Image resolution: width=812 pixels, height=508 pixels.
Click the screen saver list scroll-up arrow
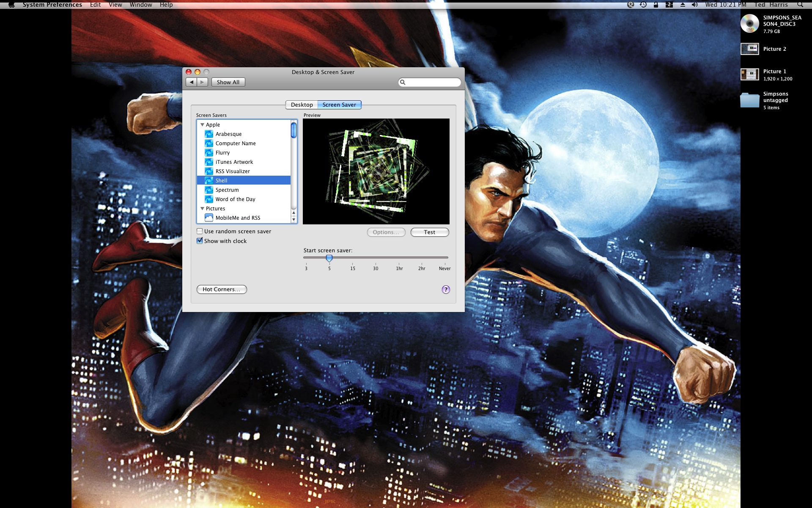(294, 213)
